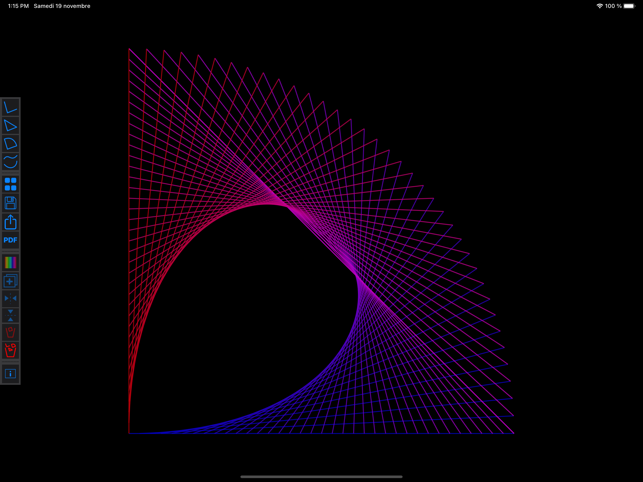Delete selected shape with empty trash icon
This screenshot has width=643, height=482.
click(10, 332)
